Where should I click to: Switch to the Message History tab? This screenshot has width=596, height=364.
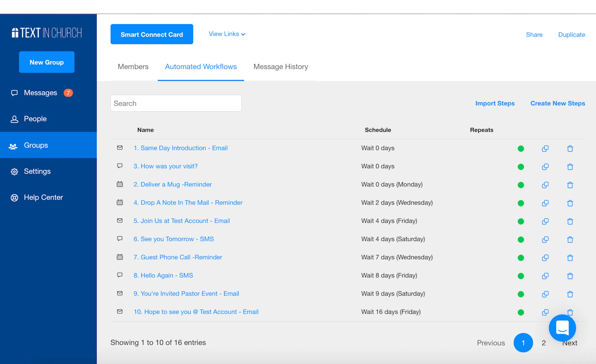tap(280, 66)
